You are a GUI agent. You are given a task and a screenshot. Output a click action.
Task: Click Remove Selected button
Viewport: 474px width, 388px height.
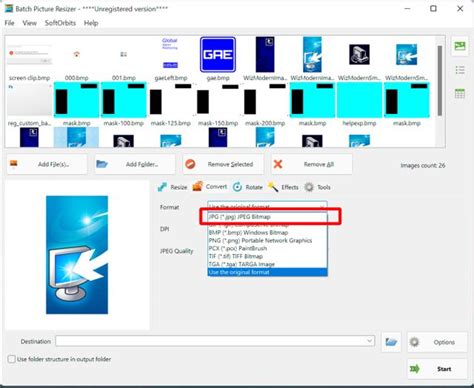pos(223,164)
